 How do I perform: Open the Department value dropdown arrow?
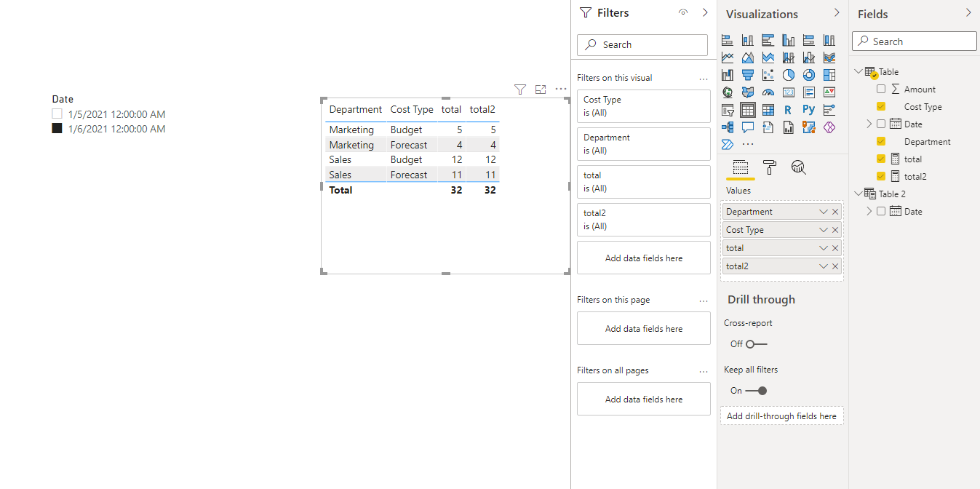pos(824,212)
